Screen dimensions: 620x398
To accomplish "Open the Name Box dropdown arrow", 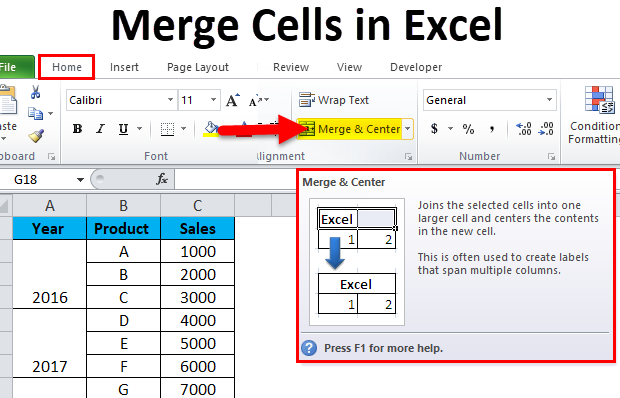I will (x=80, y=180).
